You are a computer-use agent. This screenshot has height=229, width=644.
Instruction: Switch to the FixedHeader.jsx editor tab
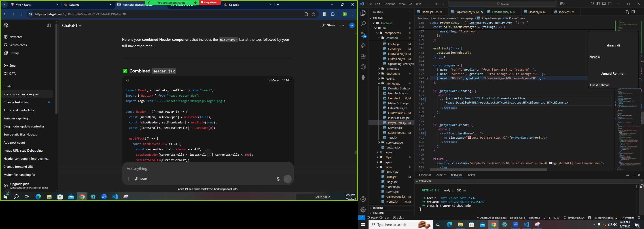click(503, 12)
